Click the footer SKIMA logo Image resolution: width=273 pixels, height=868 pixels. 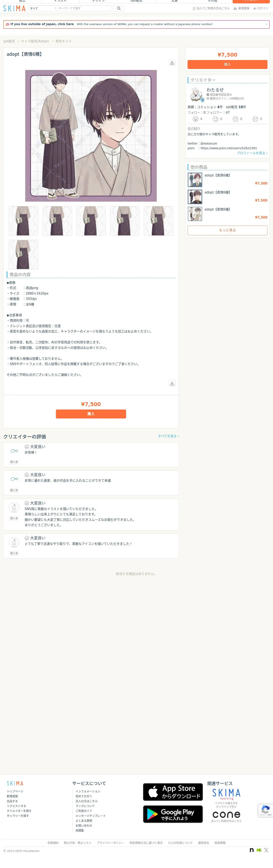[15, 783]
